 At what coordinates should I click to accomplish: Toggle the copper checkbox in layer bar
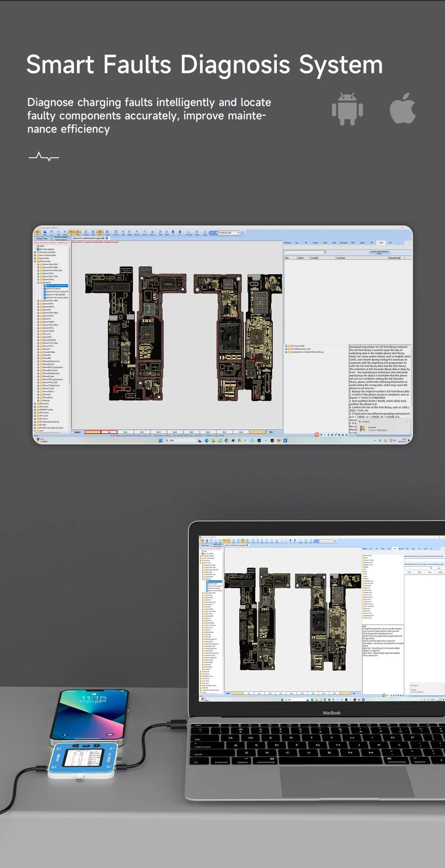73,432
